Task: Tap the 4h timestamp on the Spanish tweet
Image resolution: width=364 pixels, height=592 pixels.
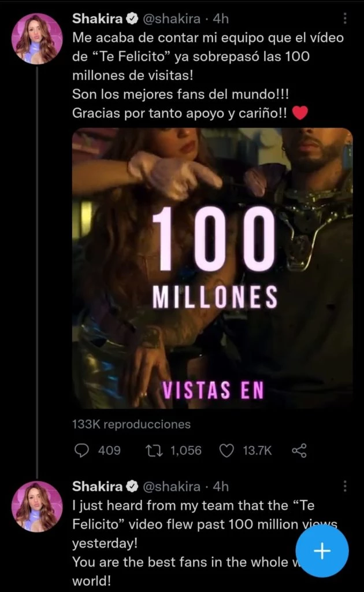Action: coord(221,18)
